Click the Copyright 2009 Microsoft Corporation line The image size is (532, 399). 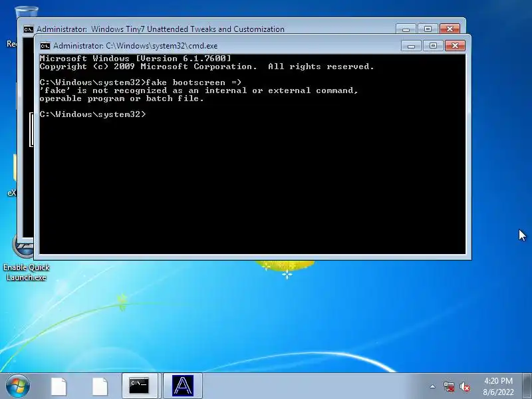click(x=207, y=66)
